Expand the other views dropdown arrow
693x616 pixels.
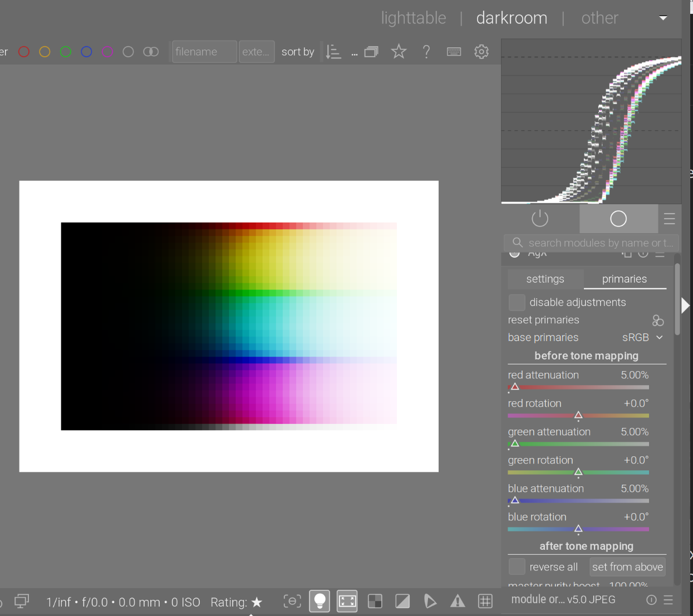[x=663, y=18]
